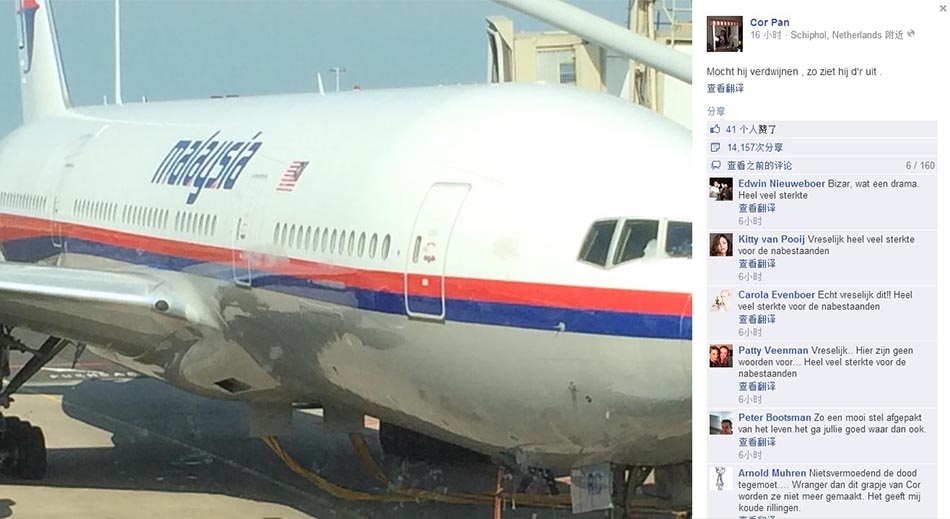Open Edwin Nieuweboer's avatar
This screenshot has height=519, width=950.
pyautogui.click(x=721, y=190)
